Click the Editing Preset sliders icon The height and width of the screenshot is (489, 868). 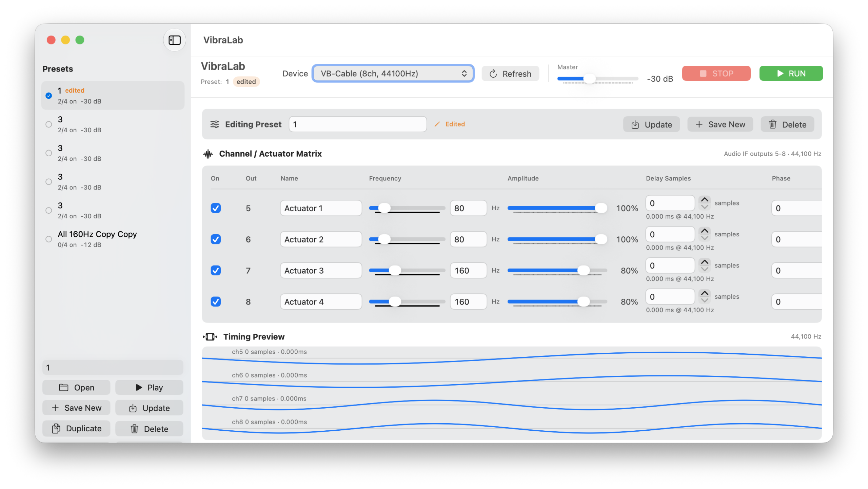coord(214,124)
